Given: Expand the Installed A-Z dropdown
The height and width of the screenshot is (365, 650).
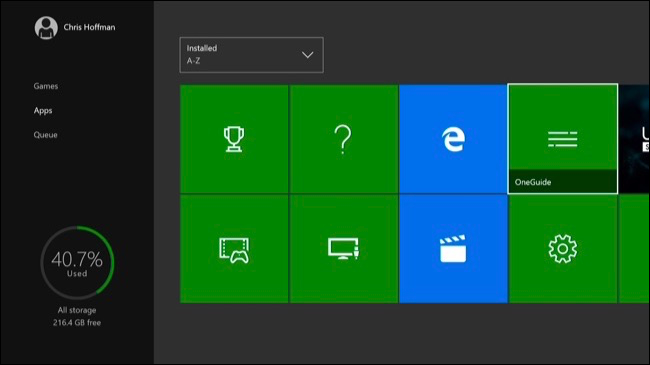Looking at the screenshot, I should tap(252, 55).
